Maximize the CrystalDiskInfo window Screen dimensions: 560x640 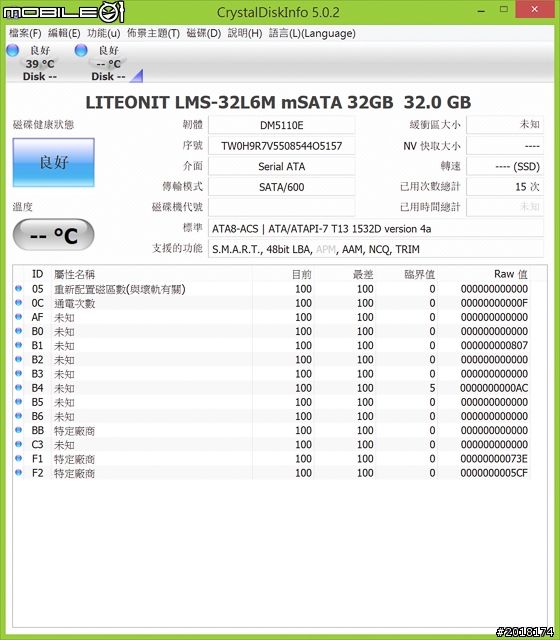tap(504, 9)
